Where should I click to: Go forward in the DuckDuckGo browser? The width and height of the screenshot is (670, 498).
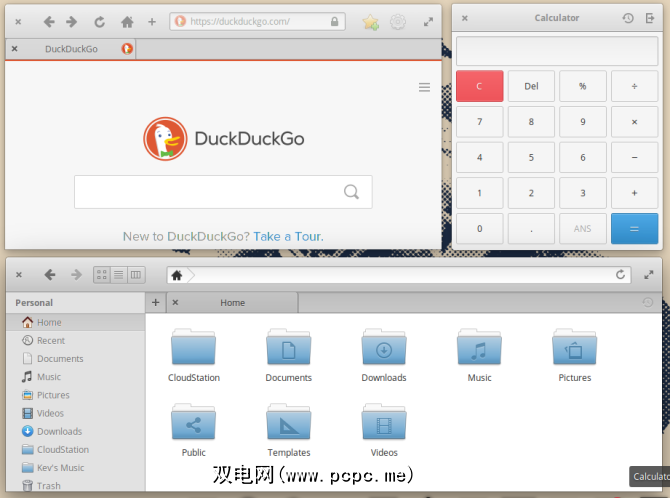tap(71, 22)
